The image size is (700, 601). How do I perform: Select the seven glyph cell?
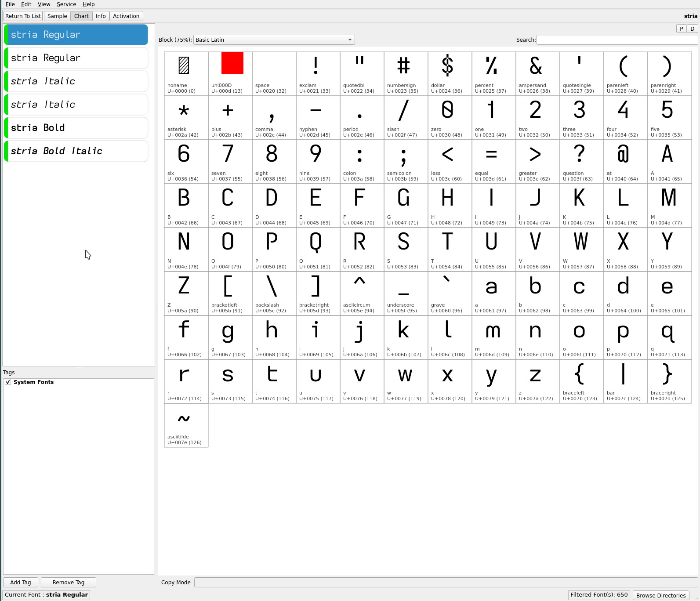pyautogui.click(x=230, y=162)
